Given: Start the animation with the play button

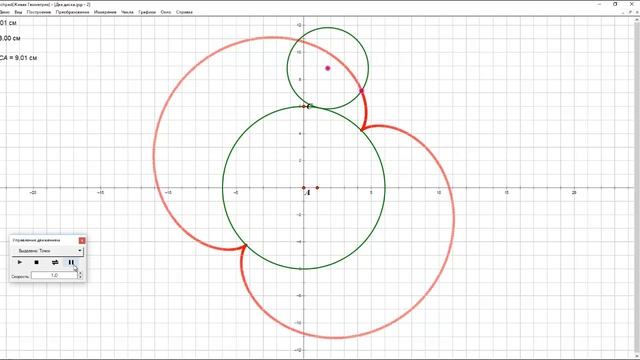Looking at the screenshot, I should click(x=20, y=262).
